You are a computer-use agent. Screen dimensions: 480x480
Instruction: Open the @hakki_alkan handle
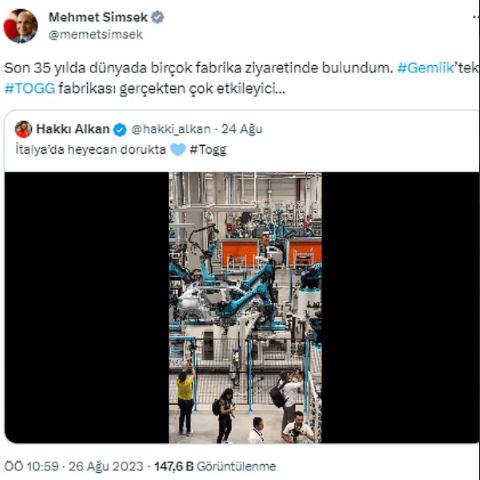[x=171, y=129]
